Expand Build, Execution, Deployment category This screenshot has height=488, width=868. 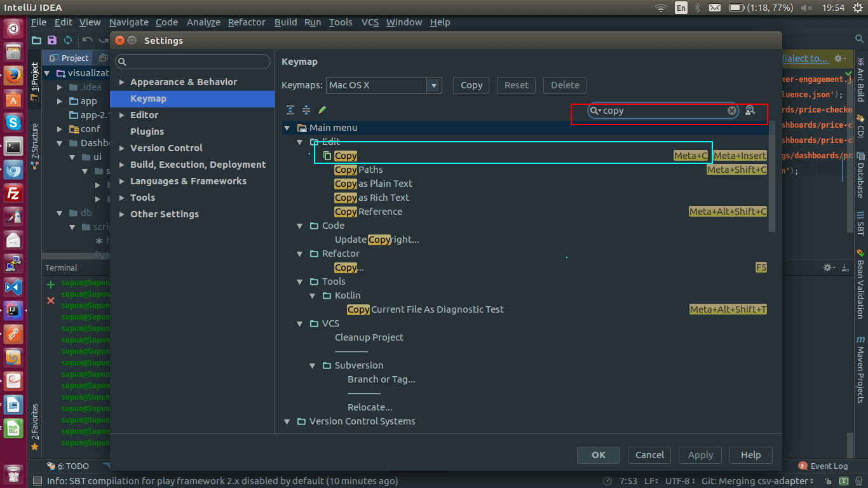[122, 165]
